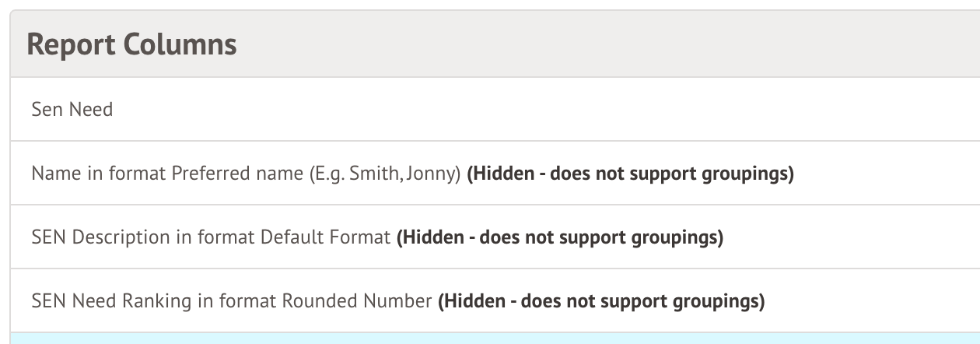Open the "SEN Need Ranking in format" column row
Image resolution: width=980 pixels, height=344 pixels.
pos(231,301)
